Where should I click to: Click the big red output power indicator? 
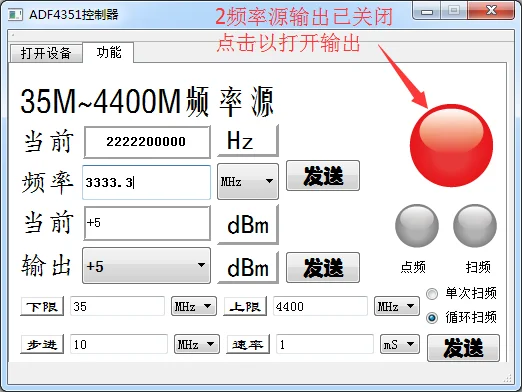point(451,145)
